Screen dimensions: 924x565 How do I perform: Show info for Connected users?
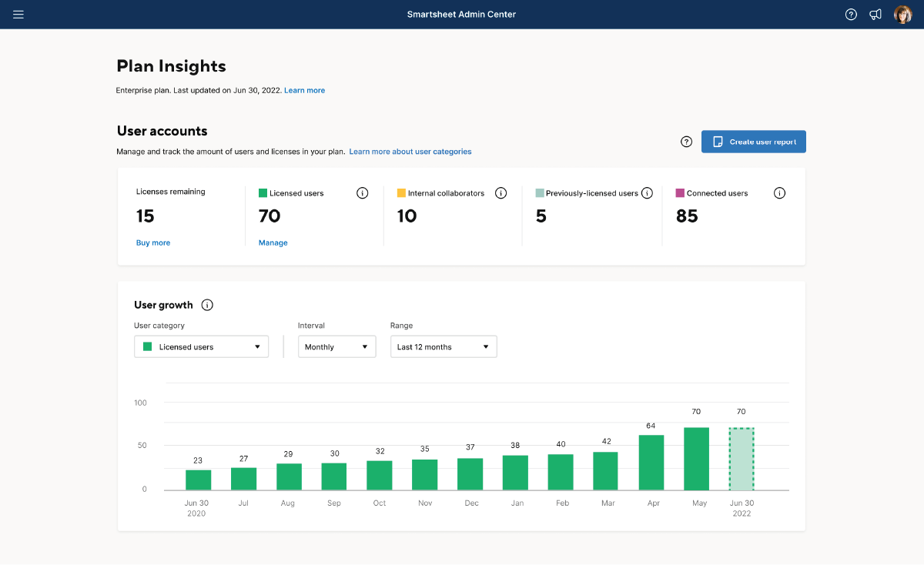click(x=779, y=193)
